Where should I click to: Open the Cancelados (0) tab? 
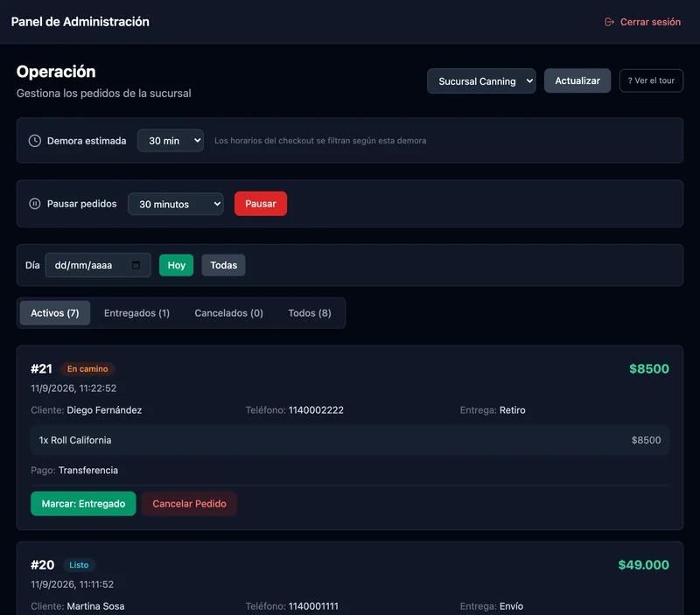(x=228, y=313)
